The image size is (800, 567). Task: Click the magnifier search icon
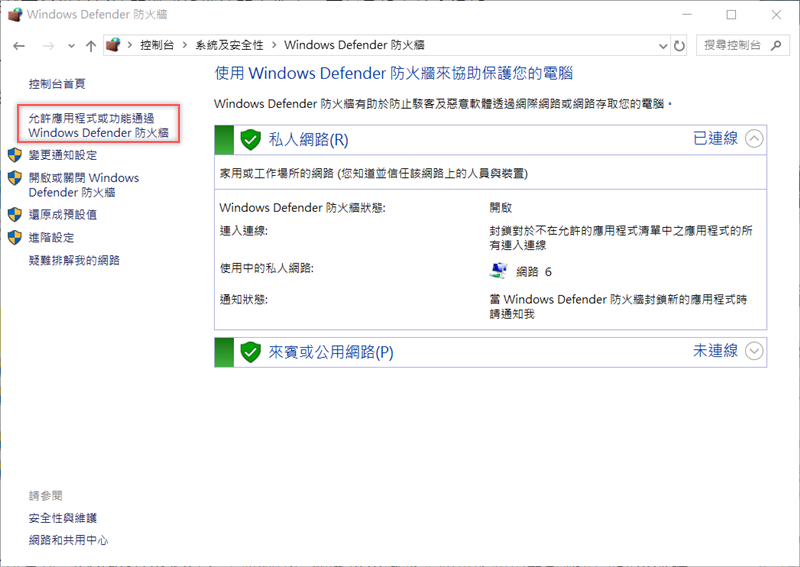click(776, 45)
